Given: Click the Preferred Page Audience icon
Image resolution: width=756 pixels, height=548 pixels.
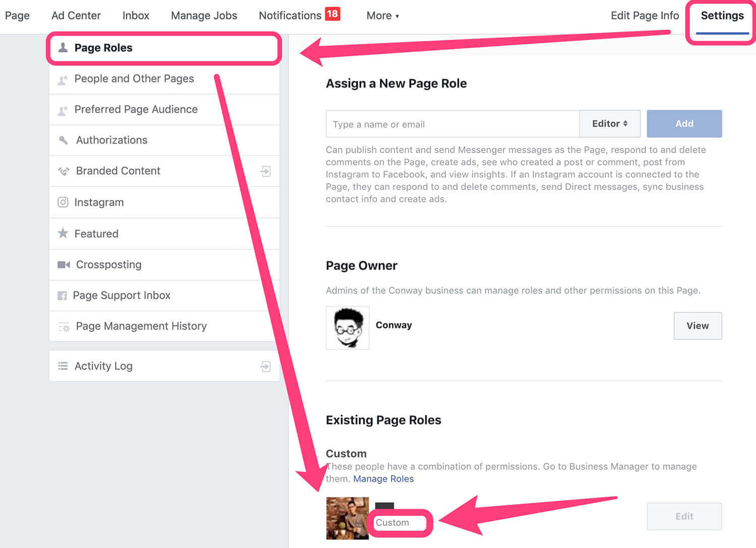Looking at the screenshot, I should click(x=62, y=110).
